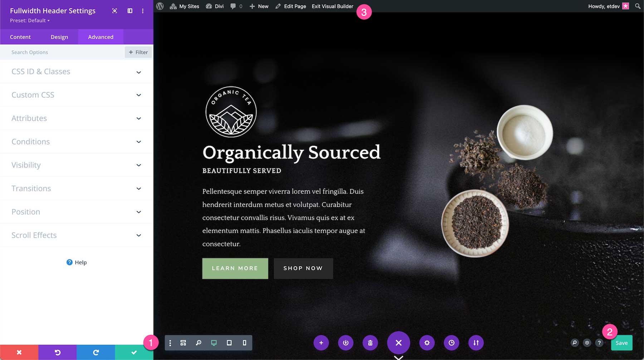
Task: Toggle fullscreen expand modal icon
Action: click(114, 11)
